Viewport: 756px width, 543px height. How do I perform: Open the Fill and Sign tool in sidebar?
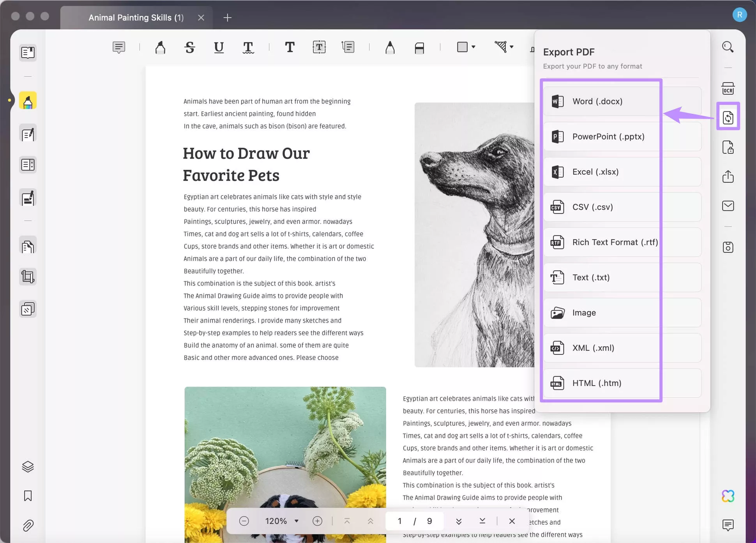coord(28,198)
